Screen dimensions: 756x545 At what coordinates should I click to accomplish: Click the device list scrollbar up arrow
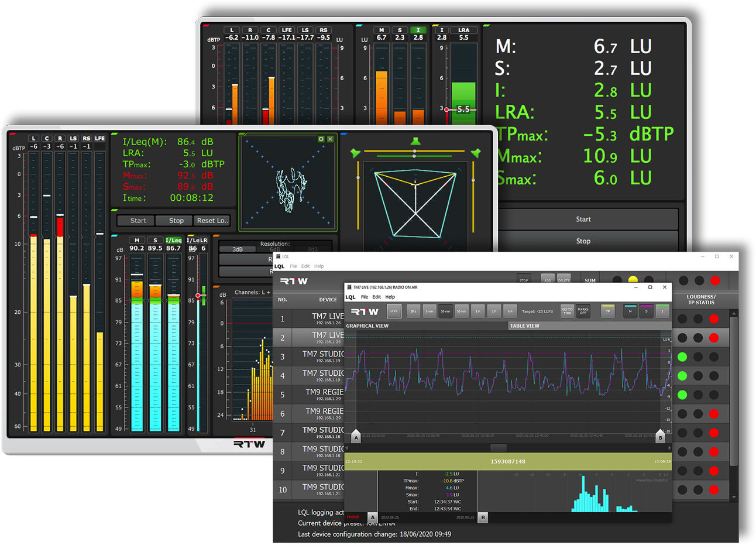click(x=734, y=314)
